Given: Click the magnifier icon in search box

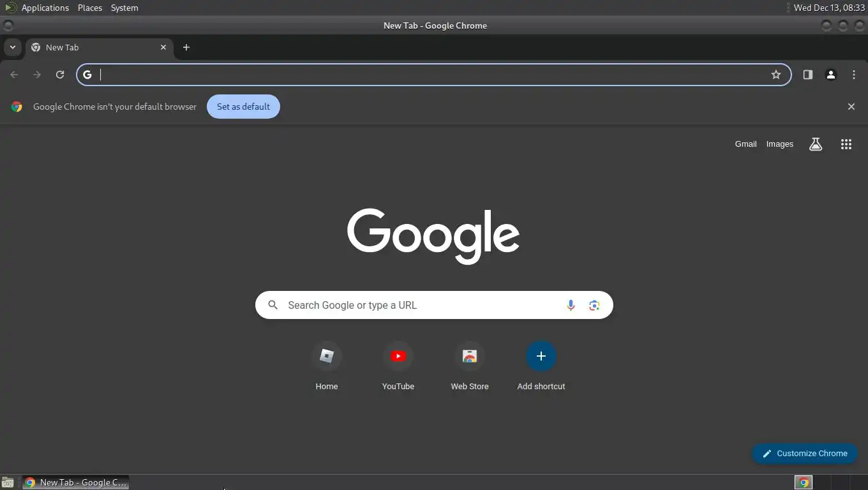Looking at the screenshot, I should [x=273, y=305].
